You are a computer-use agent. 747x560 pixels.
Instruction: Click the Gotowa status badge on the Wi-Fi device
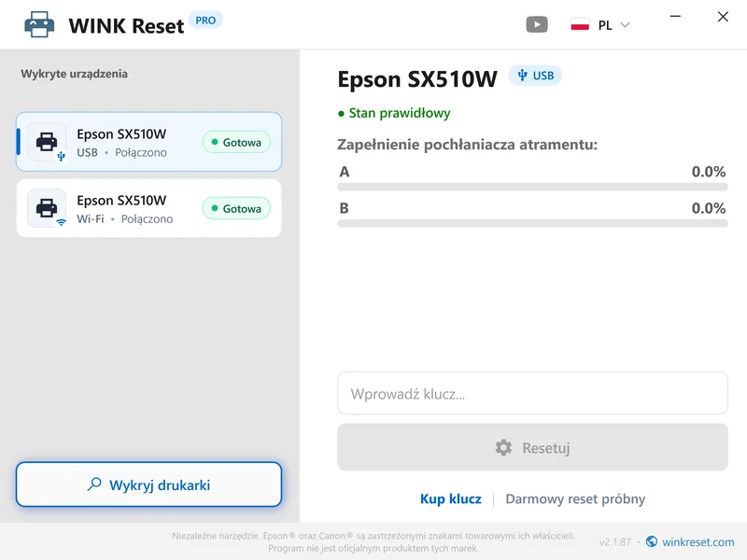[x=237, y=208]
